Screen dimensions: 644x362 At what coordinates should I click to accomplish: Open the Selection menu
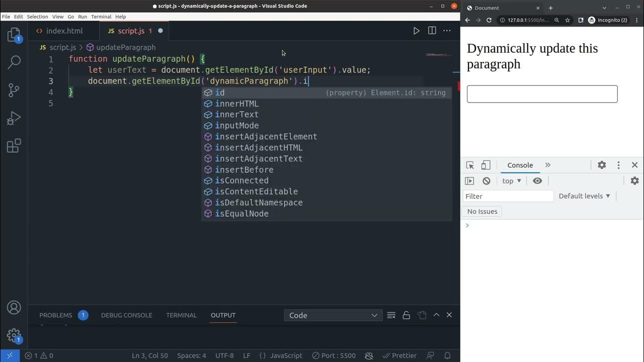coord(38,17)
